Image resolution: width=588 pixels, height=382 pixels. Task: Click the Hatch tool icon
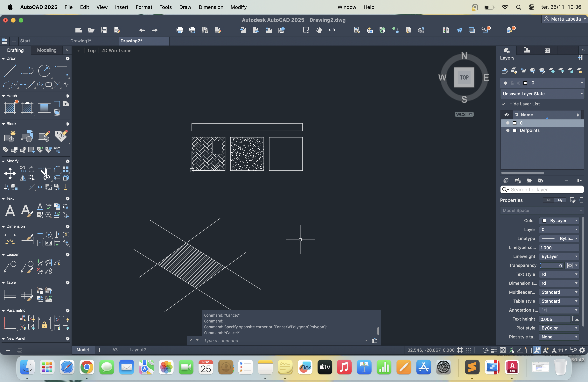10,108
